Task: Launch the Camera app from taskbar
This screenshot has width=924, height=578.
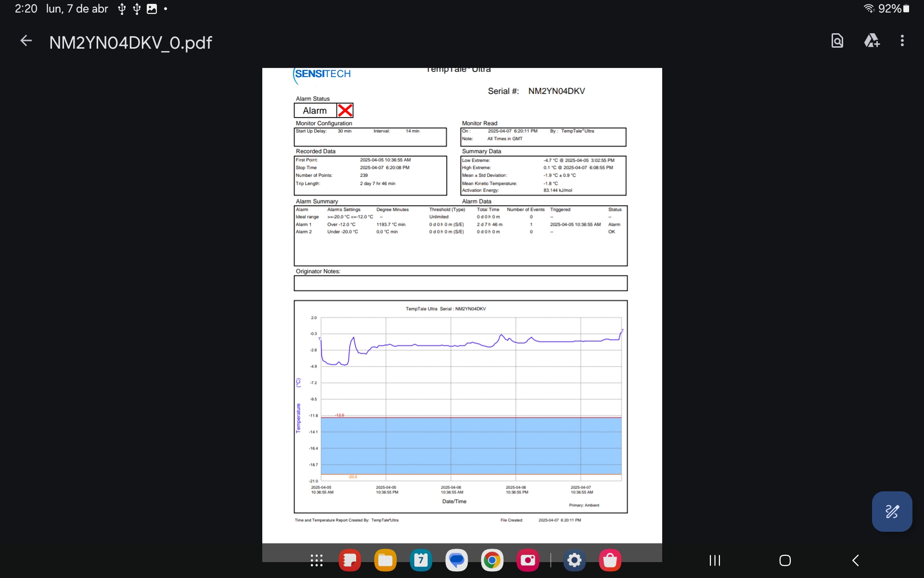Action: (x=528, y=560)
